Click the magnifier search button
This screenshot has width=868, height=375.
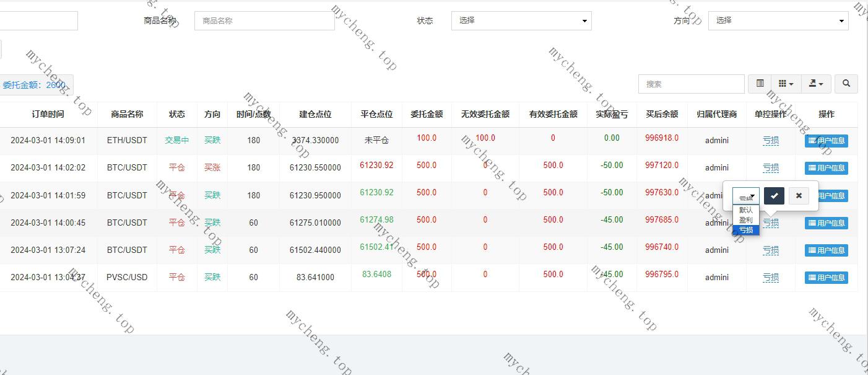846,84
